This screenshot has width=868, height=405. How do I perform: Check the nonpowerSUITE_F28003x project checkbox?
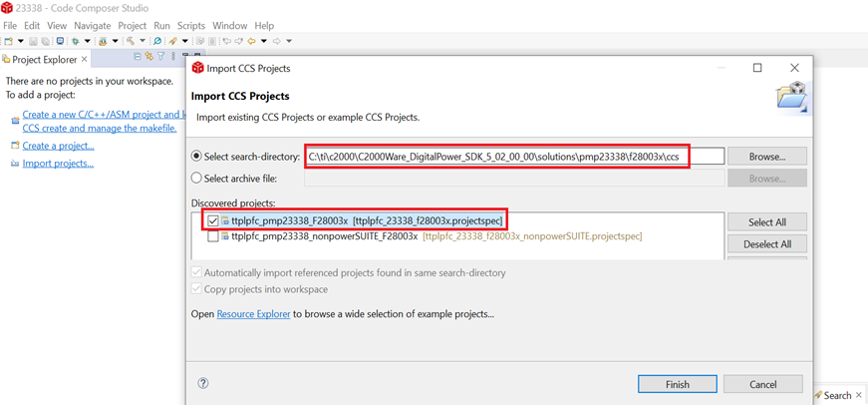(x=213, y=236)
